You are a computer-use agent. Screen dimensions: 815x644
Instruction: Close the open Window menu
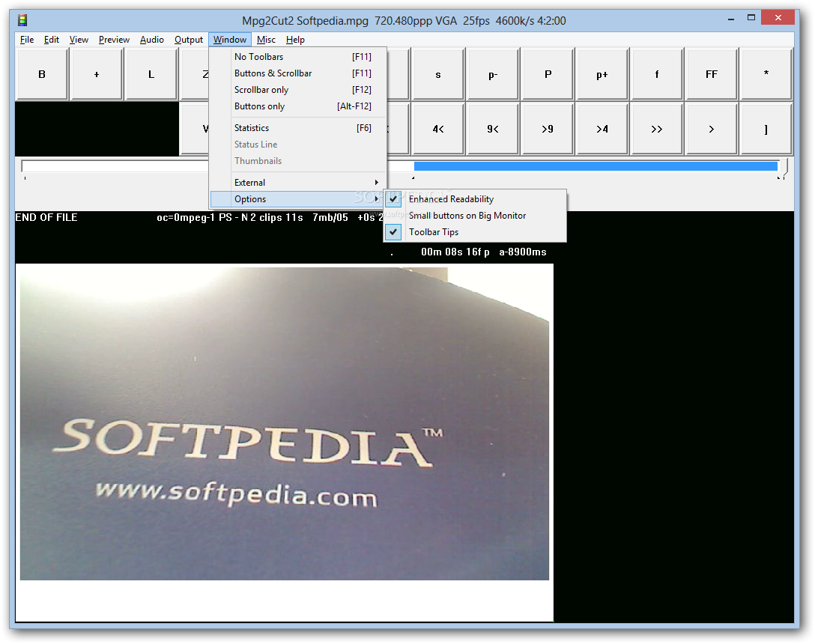click(230, 40)
